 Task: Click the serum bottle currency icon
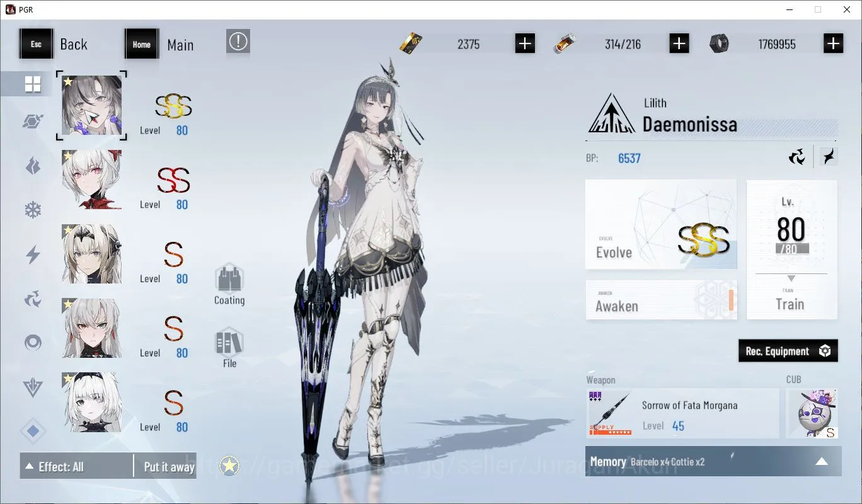563,43
